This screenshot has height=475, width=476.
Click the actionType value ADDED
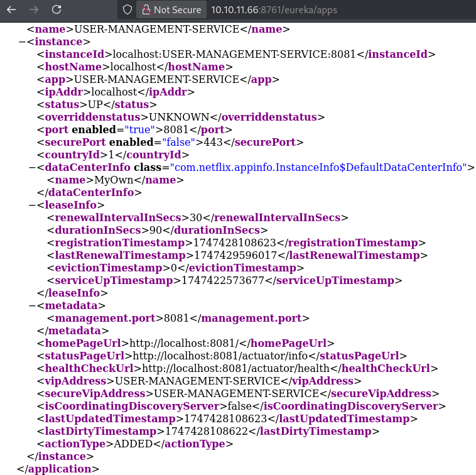tap(134, 444)
